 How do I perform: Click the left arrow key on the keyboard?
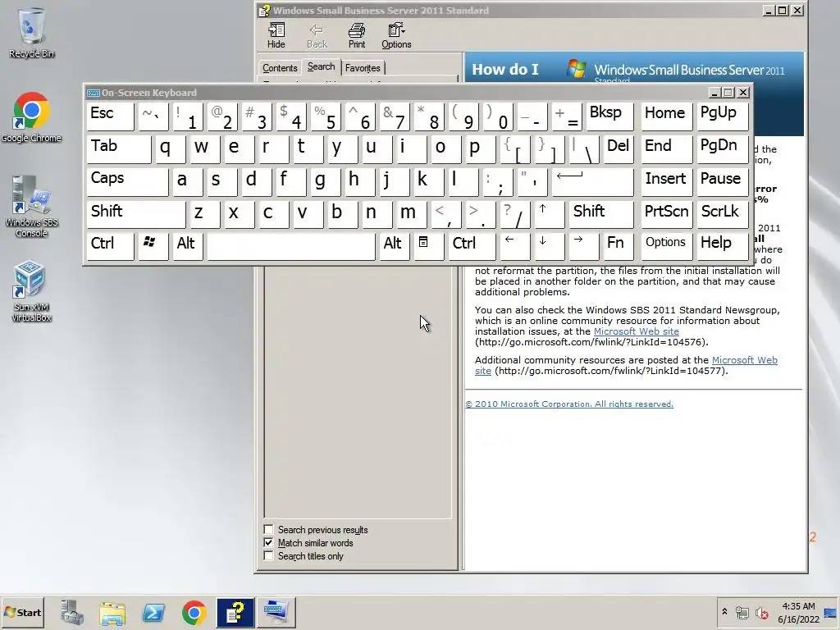[514, 246]
